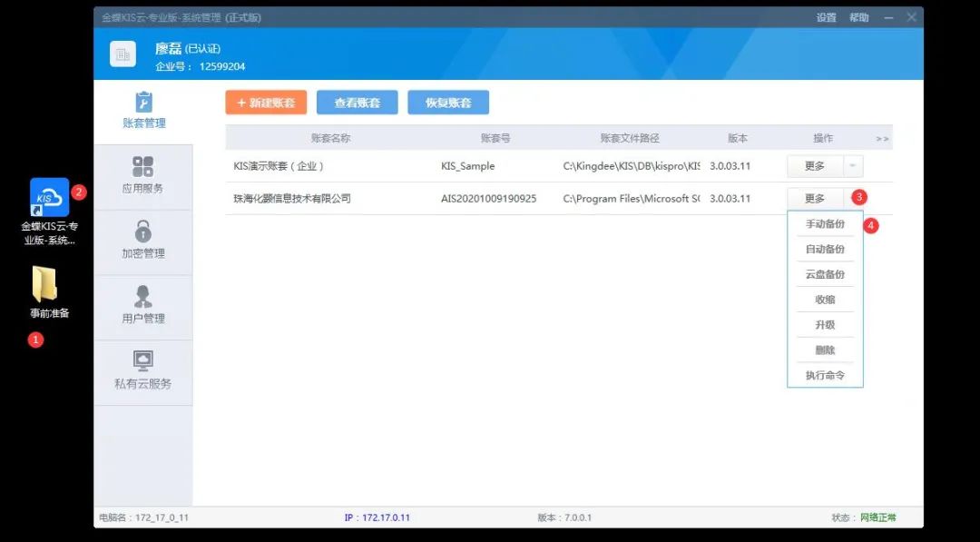The image size is (980, 542).
Task: Click the 廖磊 (已认证) account name
Action: coord(188,49)
